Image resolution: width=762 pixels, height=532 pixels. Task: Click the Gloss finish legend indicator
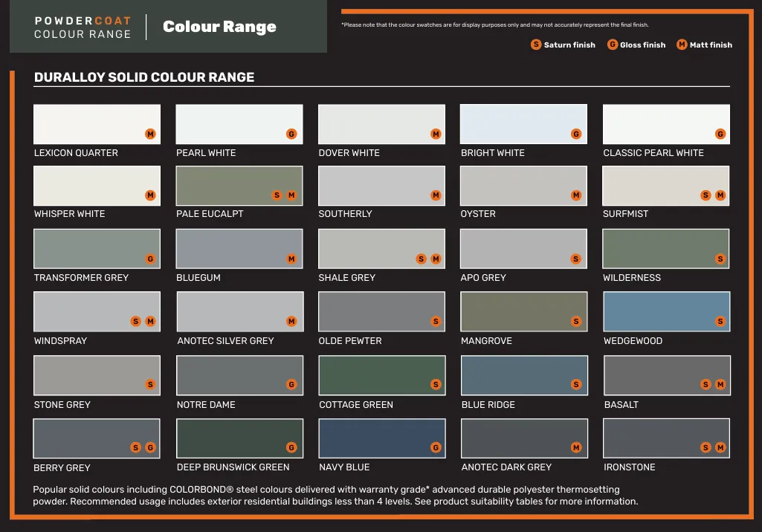pyautogui.click(x=612, y=45)
